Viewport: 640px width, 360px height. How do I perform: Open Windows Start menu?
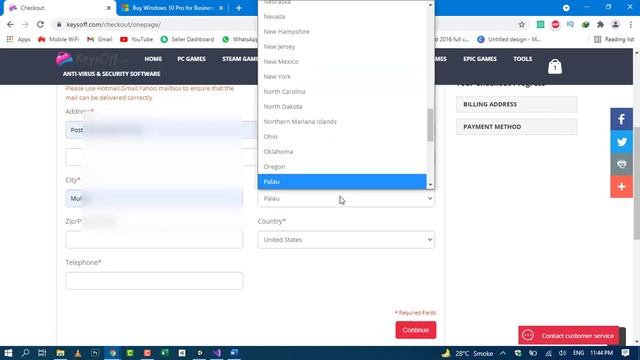click(8, 353)
